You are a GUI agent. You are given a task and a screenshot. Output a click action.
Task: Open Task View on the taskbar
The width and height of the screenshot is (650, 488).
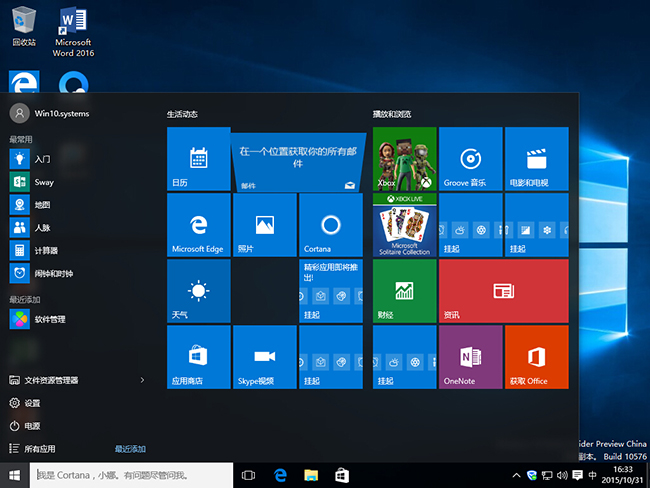(x=248, y=475)
